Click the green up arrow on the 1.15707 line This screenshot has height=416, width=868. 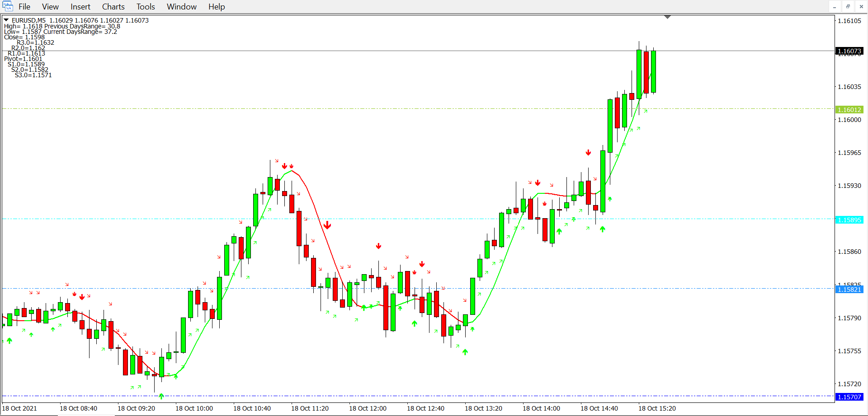[161, 396]
